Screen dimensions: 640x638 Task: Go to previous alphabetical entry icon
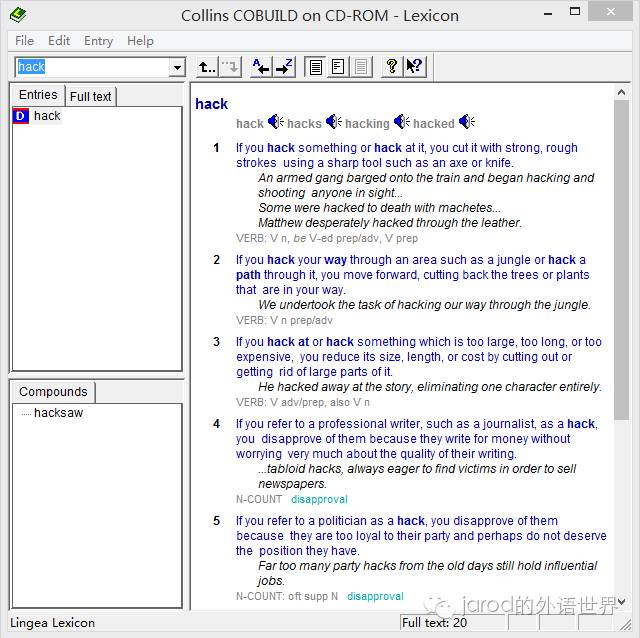tap(260, 67)
